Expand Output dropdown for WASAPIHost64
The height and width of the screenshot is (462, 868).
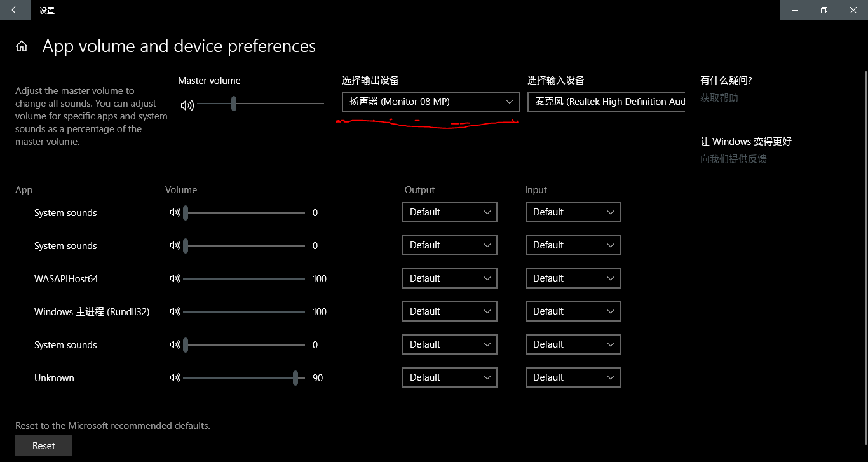pyautogui.click(x=449, y=278)
